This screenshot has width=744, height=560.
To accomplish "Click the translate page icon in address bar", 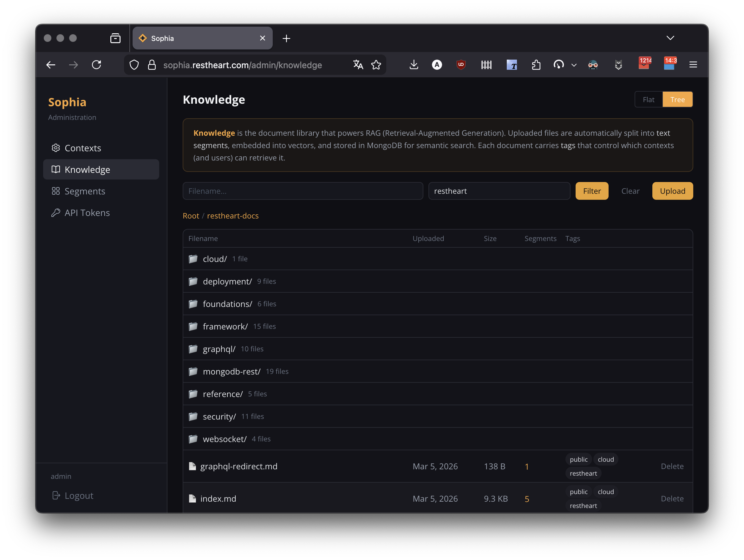I will tap(358, 65).
